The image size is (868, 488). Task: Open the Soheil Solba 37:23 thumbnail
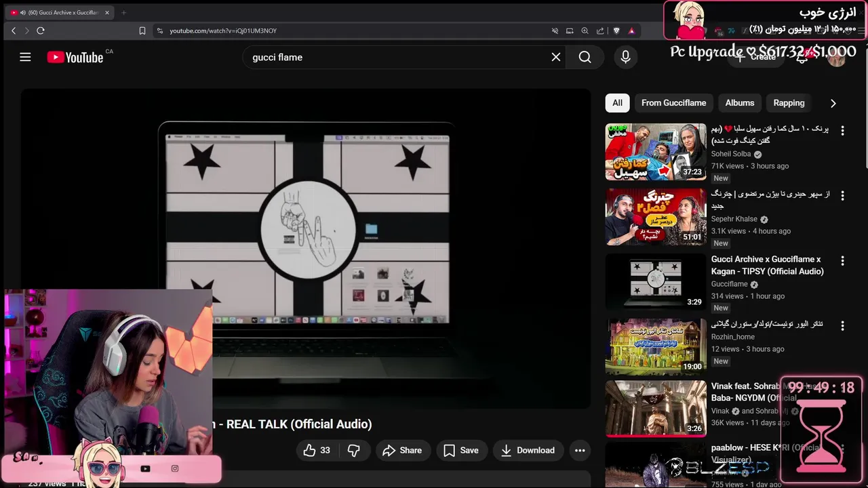[656, 152]
